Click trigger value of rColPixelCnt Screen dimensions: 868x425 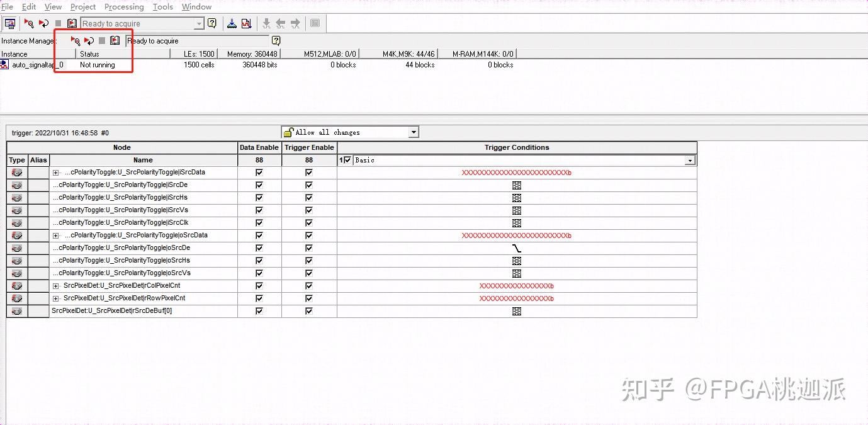[517, 286]
